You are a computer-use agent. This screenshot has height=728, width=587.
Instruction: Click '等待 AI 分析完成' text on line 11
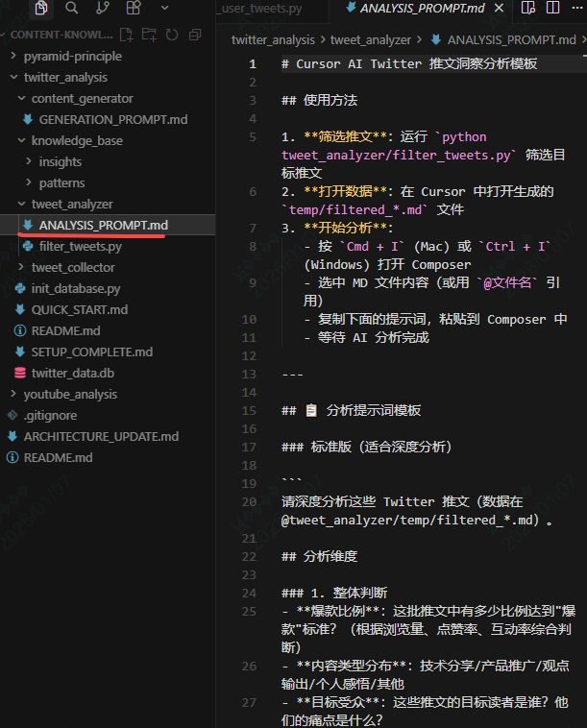tap(374, 337)
